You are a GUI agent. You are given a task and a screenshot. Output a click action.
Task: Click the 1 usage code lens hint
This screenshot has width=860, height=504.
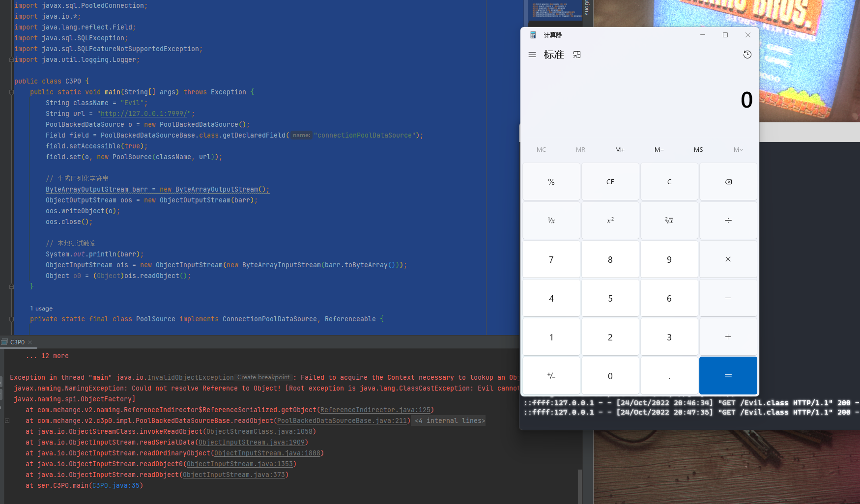pos(41,308)
